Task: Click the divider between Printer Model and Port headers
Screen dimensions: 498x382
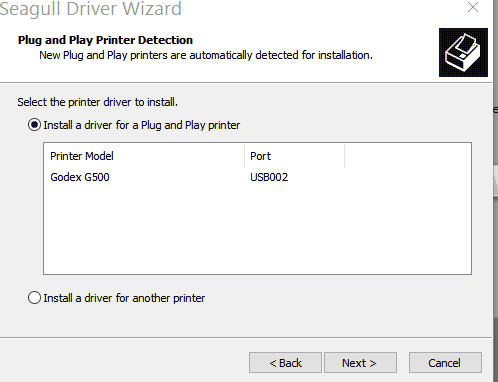Action: [245, 156]
